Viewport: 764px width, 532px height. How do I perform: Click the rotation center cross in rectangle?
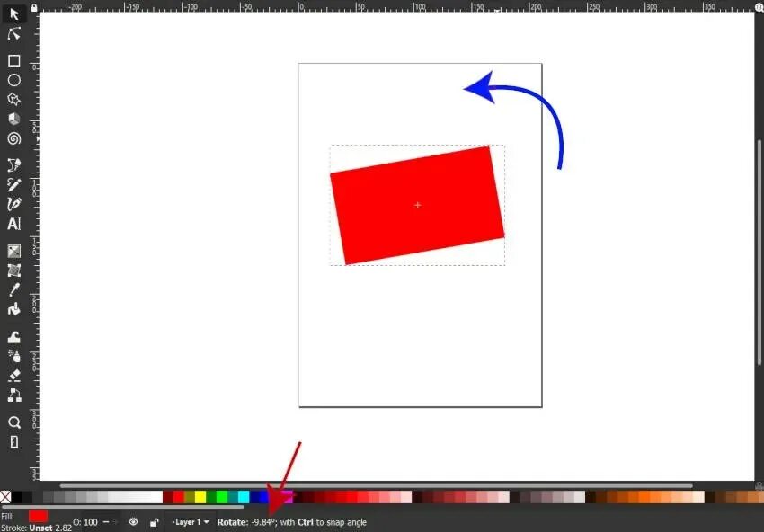coord(418,205)
